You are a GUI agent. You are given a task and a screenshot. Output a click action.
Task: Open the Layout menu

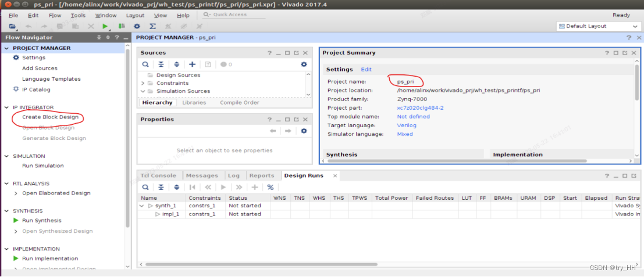[x=135, y=15]
